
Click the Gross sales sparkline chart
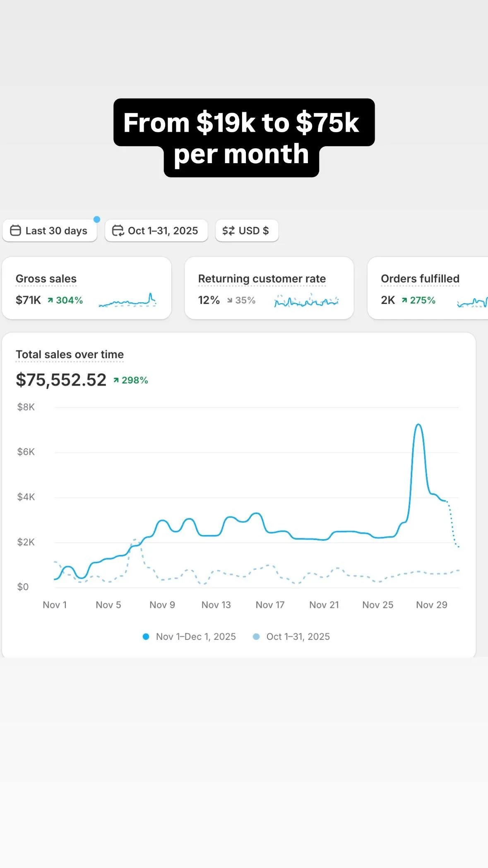coord(127,301)
